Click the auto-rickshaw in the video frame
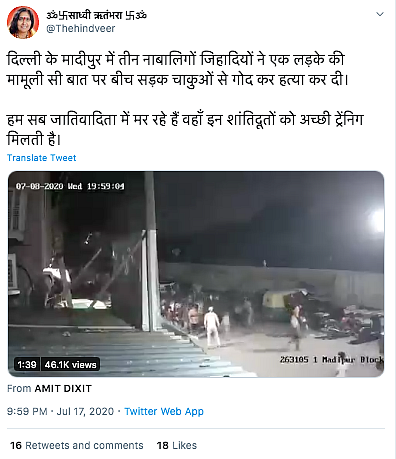The image size is (396, 459). [278, 305]
